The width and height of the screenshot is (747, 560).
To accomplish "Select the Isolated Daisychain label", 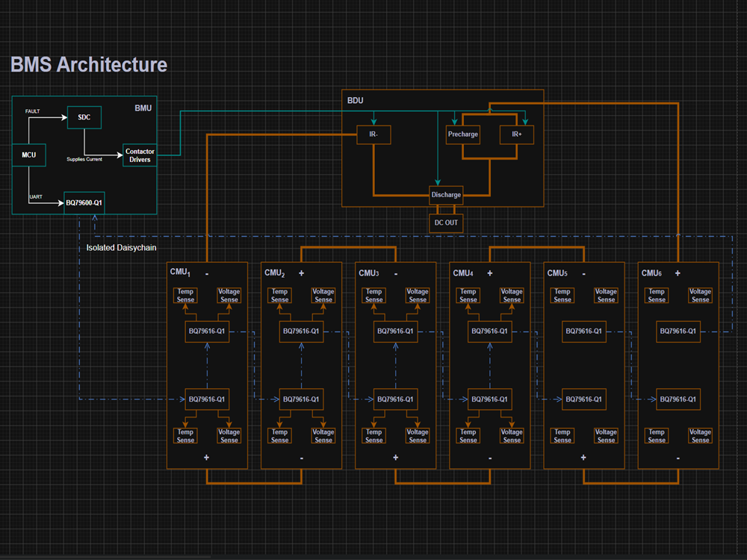I will [121, 248].
